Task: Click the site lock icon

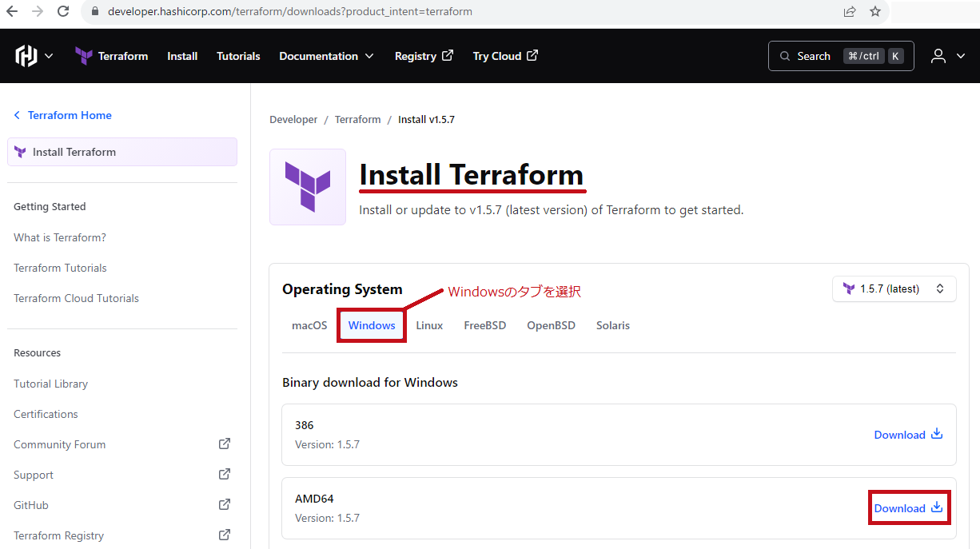Action: click(94, 12)
